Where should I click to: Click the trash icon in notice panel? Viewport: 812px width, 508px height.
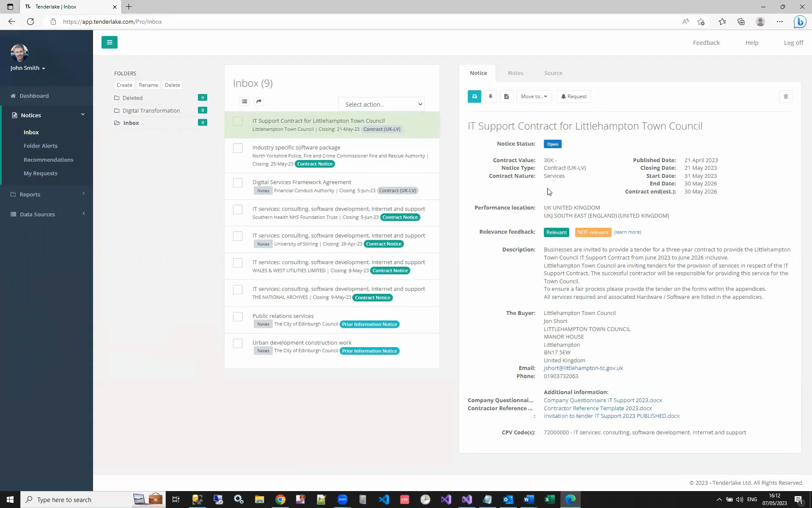(785, 97)
